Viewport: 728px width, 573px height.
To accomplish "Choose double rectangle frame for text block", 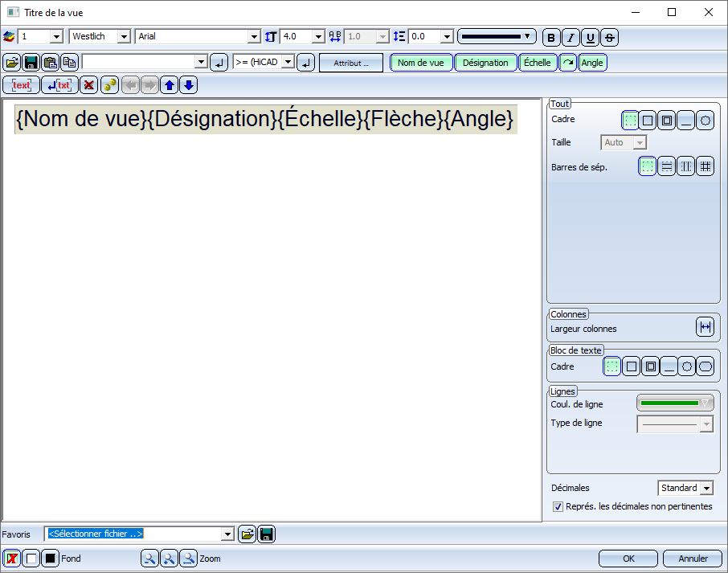I will tap(651, 366).
